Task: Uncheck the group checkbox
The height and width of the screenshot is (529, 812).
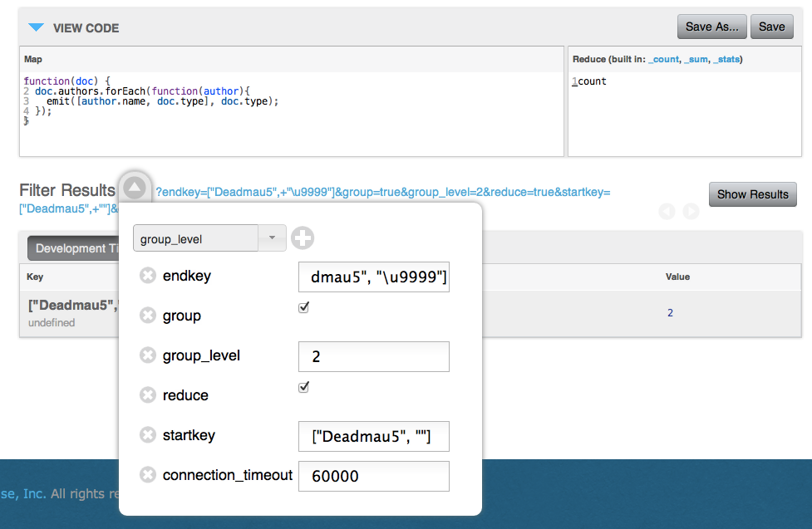Action: (304, 307)
